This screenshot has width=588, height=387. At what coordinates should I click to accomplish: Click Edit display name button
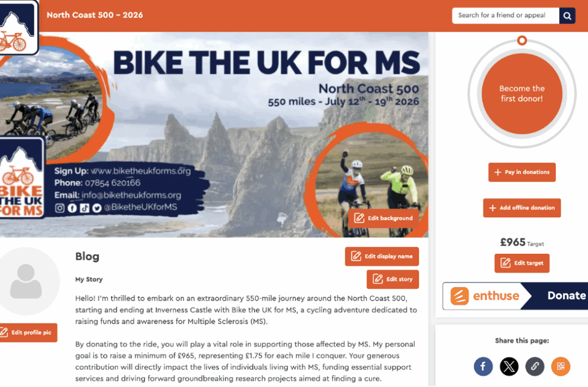coord(382,257)
